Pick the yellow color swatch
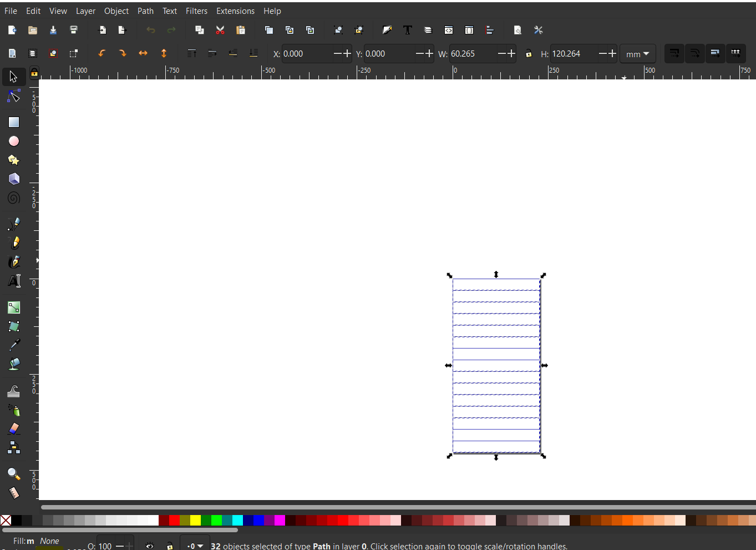 click(195, 520)
